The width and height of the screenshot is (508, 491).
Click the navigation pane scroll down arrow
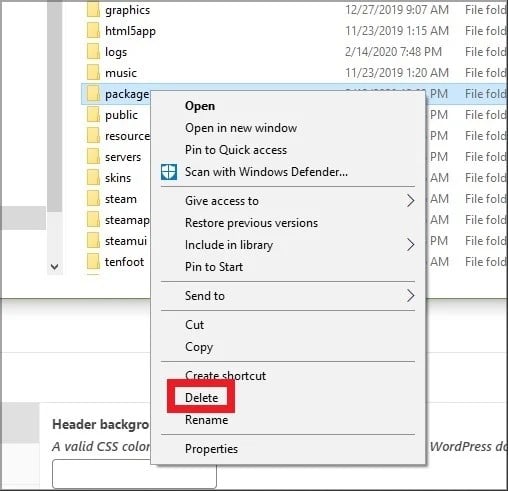(x=55, y=267)
